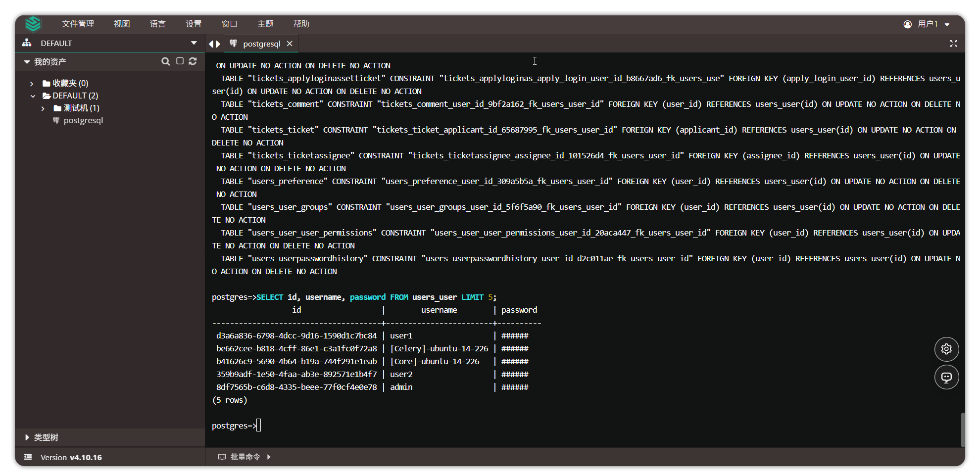Image resolution: width=980 pixels, height=476 pixels.
Task: Expand the 收藏夹 (0) folder
Action: (32, 84)
